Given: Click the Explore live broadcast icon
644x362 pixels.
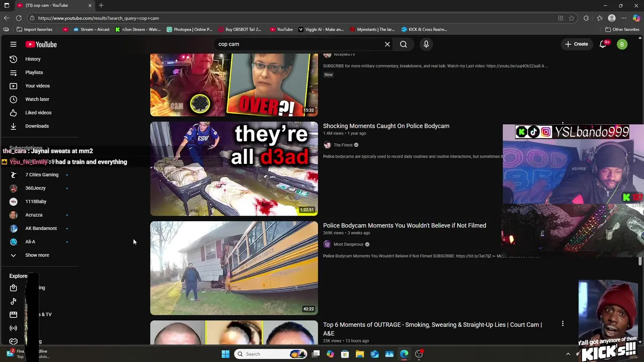Looking at the screenshot, I should click(x=14, y=328).
